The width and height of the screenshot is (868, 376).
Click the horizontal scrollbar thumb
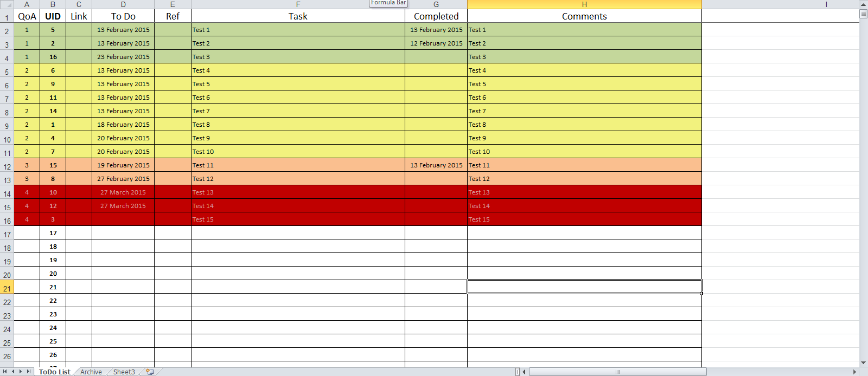pyautogui.click(x=617, y=372)
